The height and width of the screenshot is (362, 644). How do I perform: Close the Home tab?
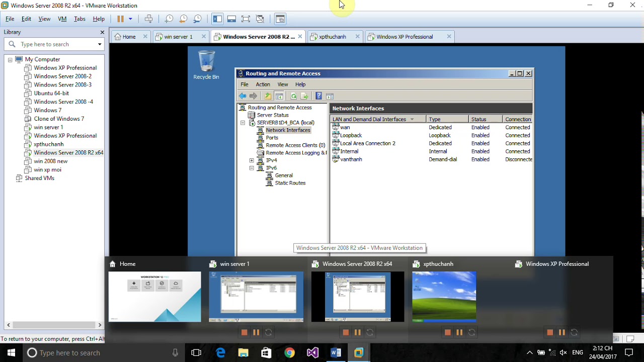tap(145, 37)
